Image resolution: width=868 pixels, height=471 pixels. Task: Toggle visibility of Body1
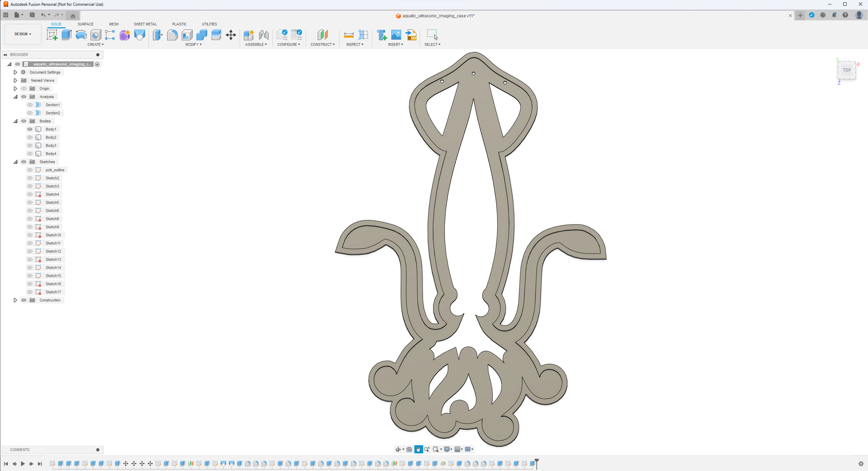30,129
